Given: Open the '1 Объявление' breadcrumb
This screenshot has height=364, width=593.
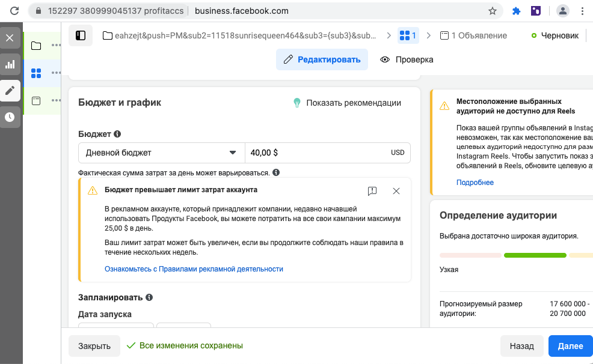Looking at the screenshot, I should 473,35.
